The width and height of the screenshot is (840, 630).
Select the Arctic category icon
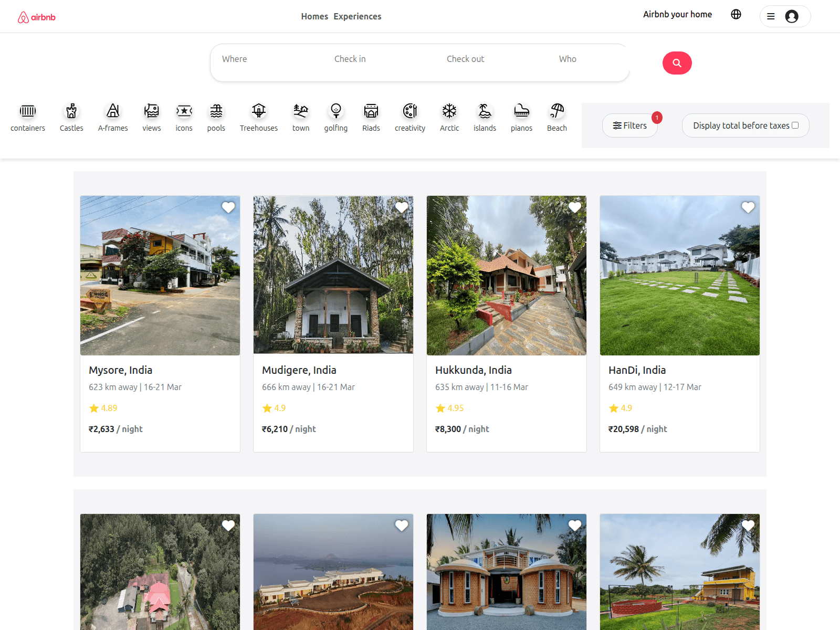point(449,111)
